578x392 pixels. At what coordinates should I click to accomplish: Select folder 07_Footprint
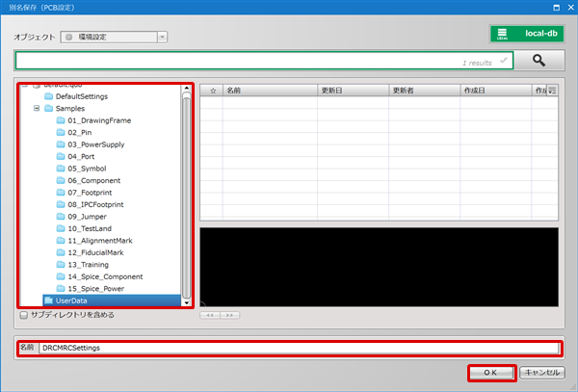pos(84,193)
